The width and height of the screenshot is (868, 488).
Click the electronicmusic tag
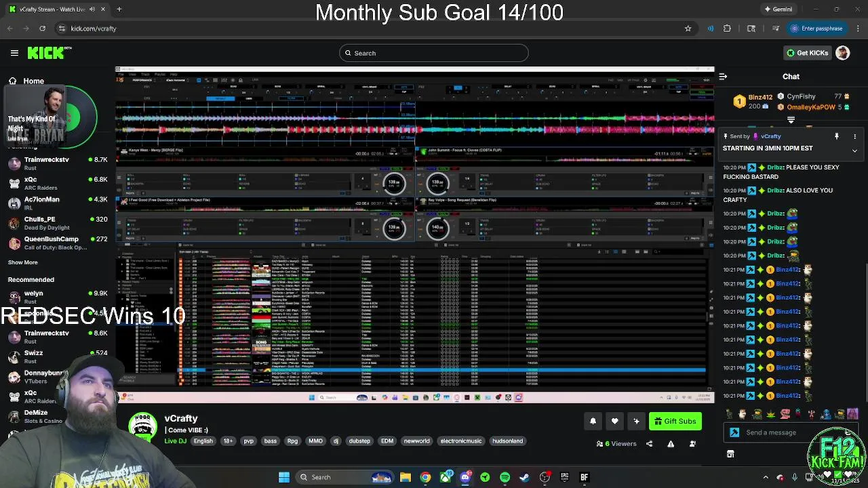point(461,441)
